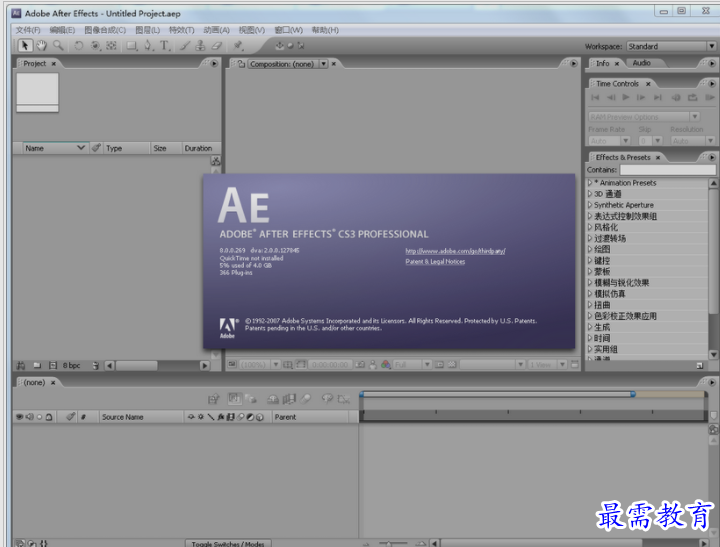Screen dimensions: 720x547
Task: Jump to last frame in Time Controls
Action: click(658, 97)
